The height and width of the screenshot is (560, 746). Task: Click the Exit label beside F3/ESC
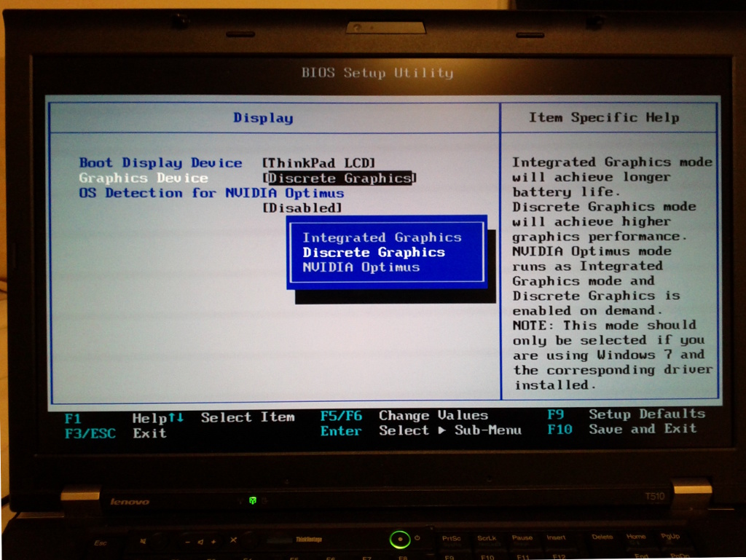click(x=149, y=433)
